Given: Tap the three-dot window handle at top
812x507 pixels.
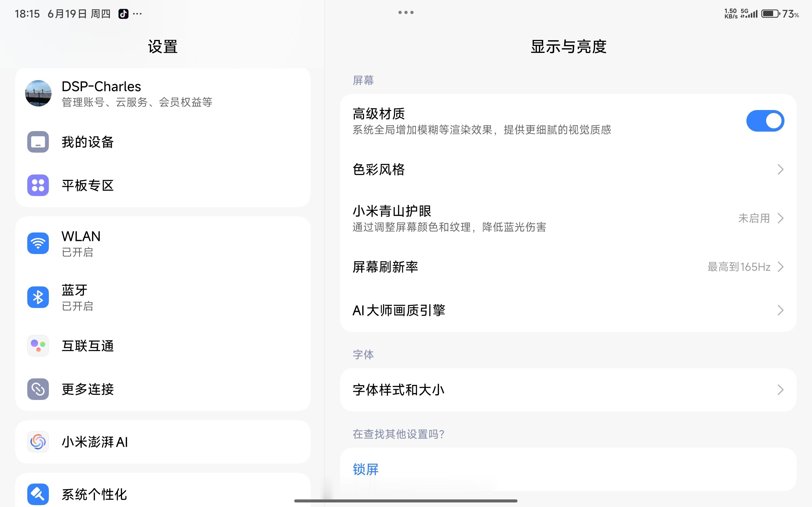Looking at the screenshot, I should pyautogui.click(x=406, y=12).
